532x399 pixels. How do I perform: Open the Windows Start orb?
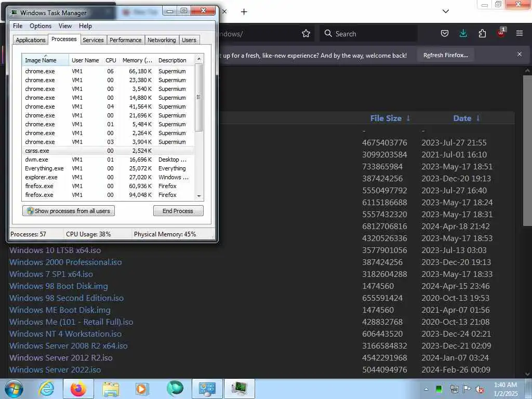pyautogui.click(x=14, y=389)
